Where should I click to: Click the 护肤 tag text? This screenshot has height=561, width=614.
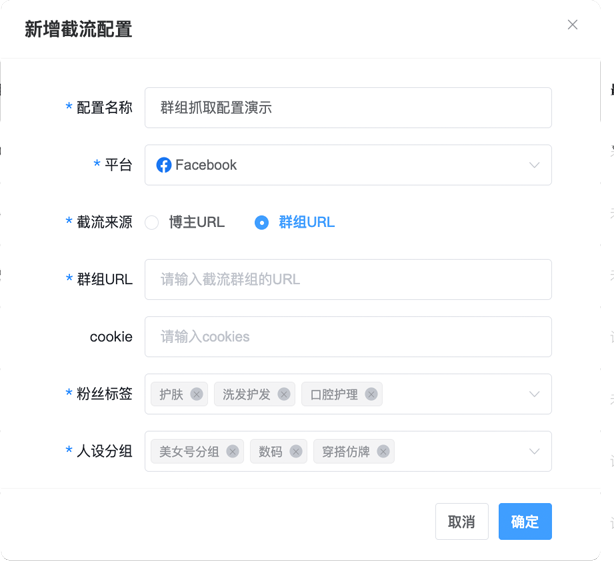point(171,394)
